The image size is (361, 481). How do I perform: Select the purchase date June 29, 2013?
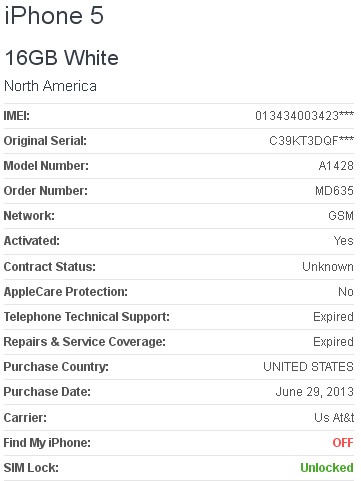click(x=315, y=392)
